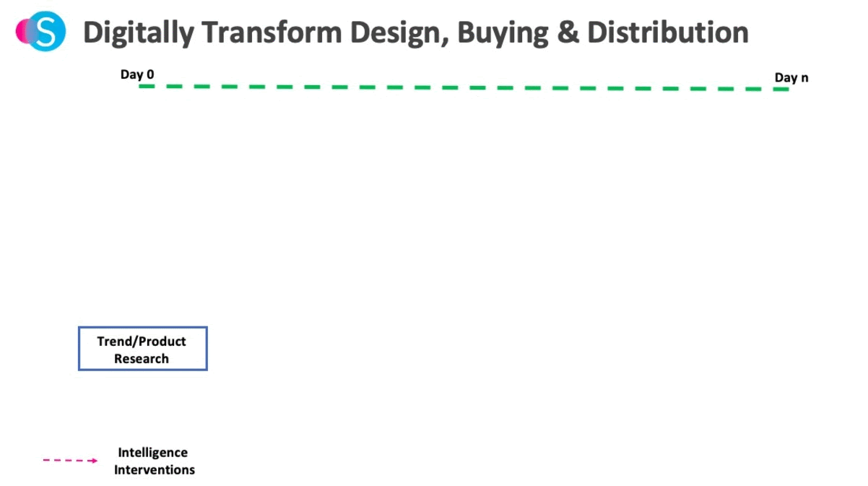Click the word Research in the box
This screenshot has width=868, height=486.
pos(142,359)
